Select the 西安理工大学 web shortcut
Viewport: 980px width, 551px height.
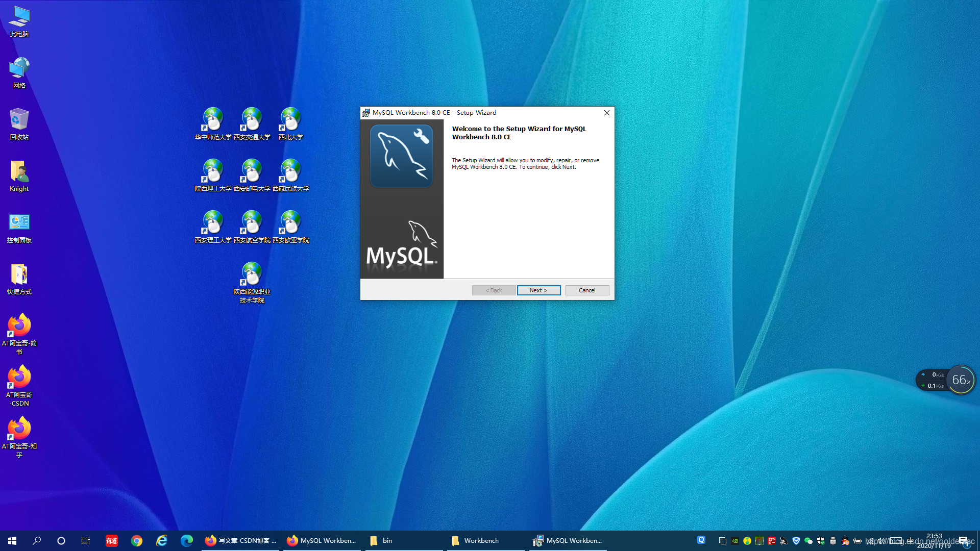pos(213,227)
